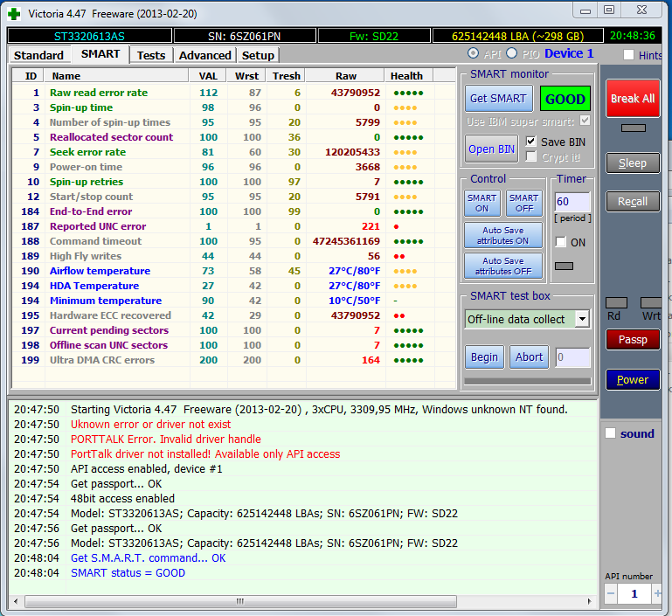Image resolution: width=672 pixels, height=616 pixels.
Task: Toggle the Save BIN checkbox
Action: point(530,142)
